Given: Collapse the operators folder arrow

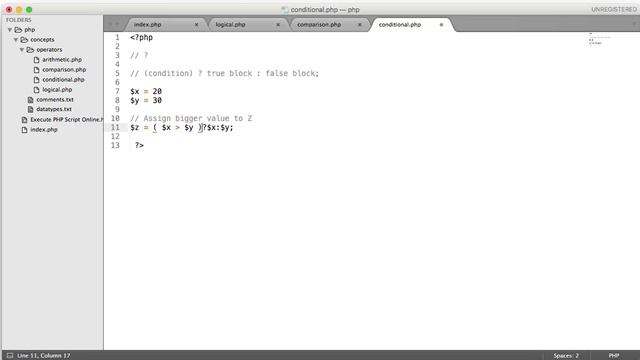Looking at the screenshot, I should (22, 50).
